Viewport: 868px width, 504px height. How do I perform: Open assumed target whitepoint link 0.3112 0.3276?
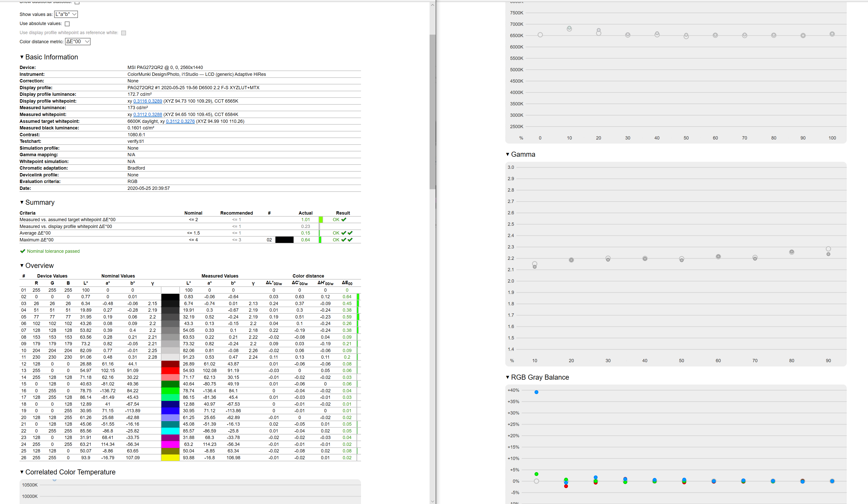(x=180, y=121)
